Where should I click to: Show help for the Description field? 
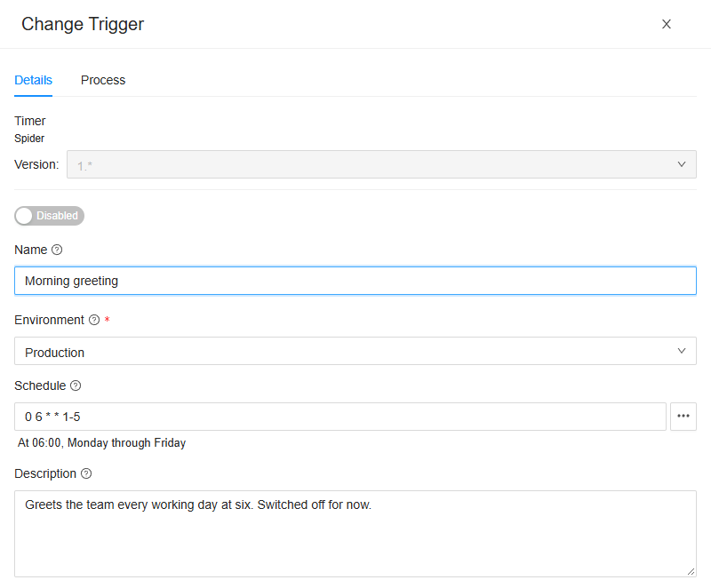pos(86,473)
